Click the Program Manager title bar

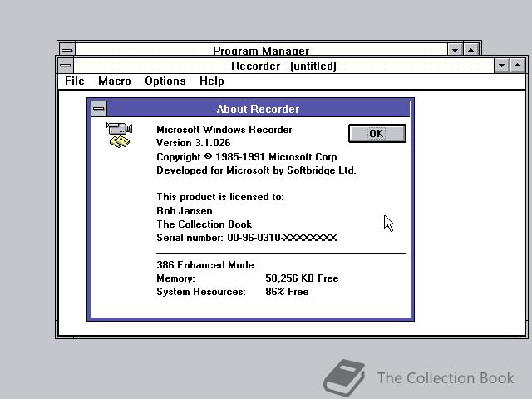tap(261, 50)
